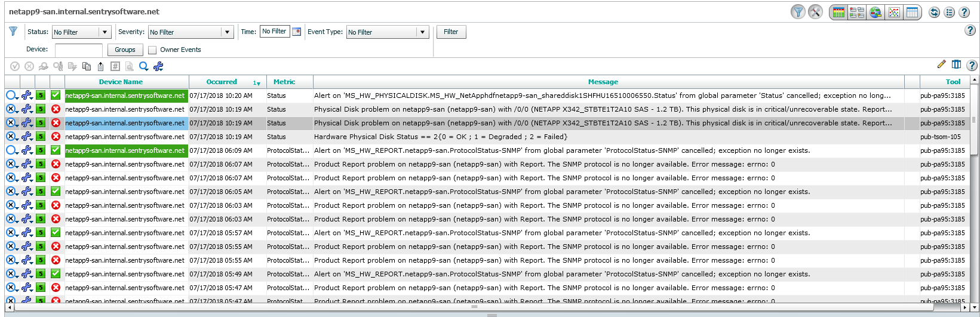Click the assign-to hand toolbar icon
The height and width of the screenshot is (317, 980).
click(x=44, y=66)
